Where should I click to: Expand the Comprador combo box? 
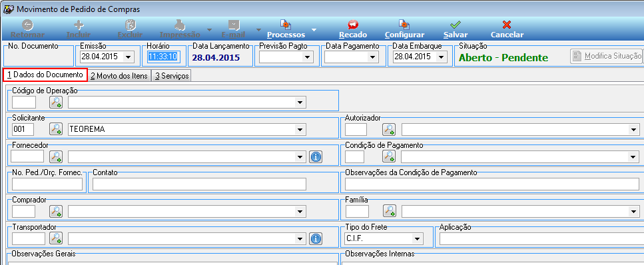[300, 211]
